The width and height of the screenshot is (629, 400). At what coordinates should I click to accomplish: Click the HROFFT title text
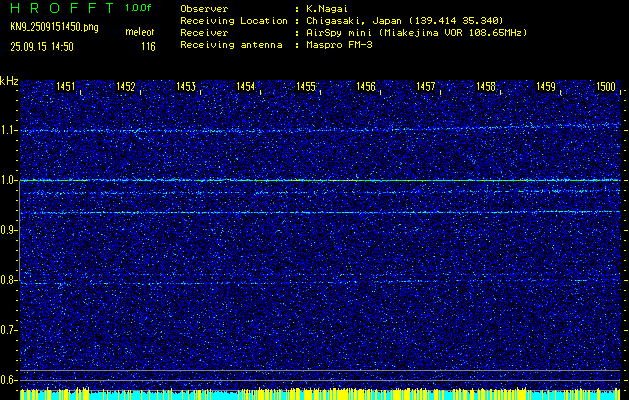pyautogui.click(x=62, y=8)
